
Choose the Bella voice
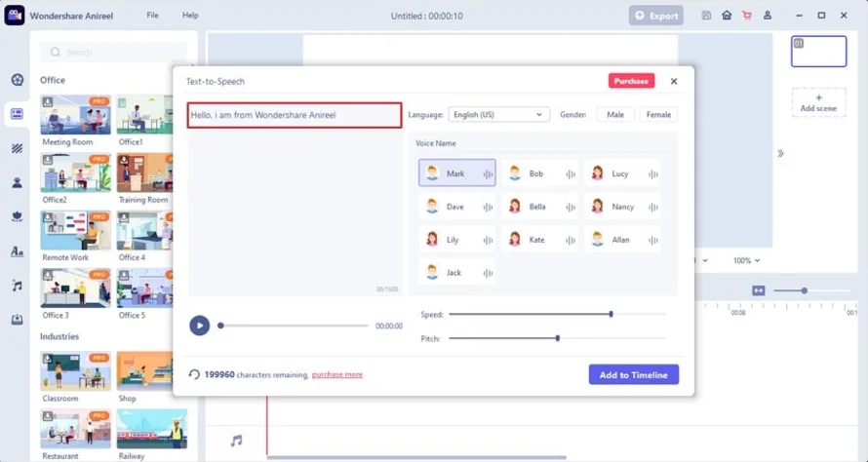539,207
